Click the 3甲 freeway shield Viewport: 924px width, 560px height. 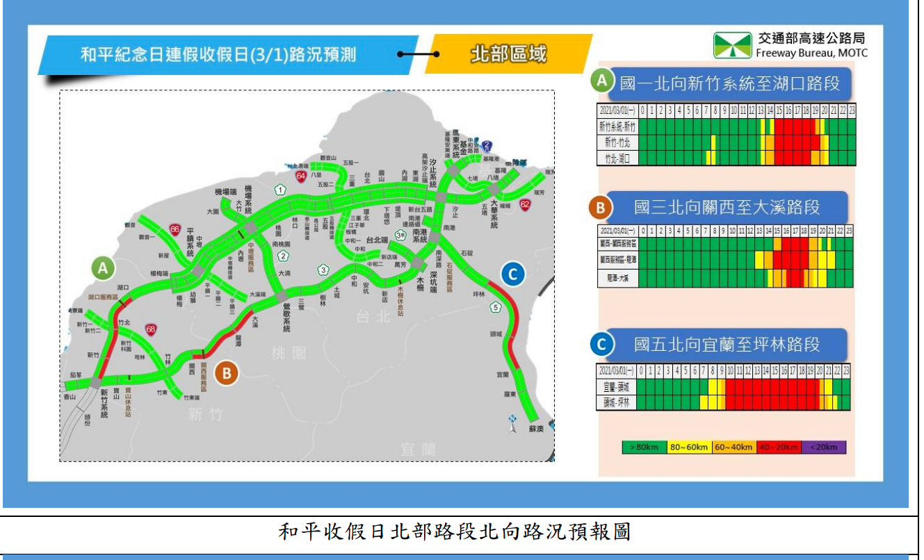(400, 236)
